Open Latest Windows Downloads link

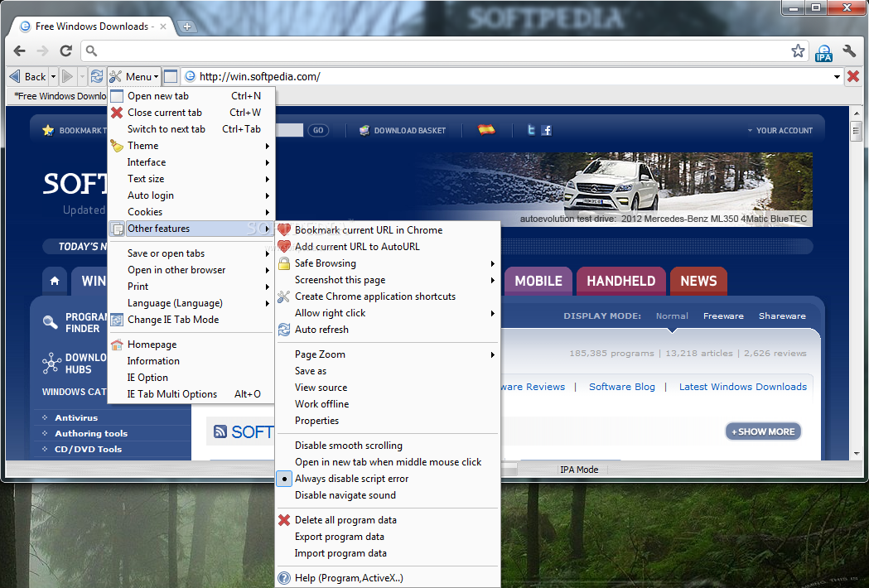click(x=742, y=387)
